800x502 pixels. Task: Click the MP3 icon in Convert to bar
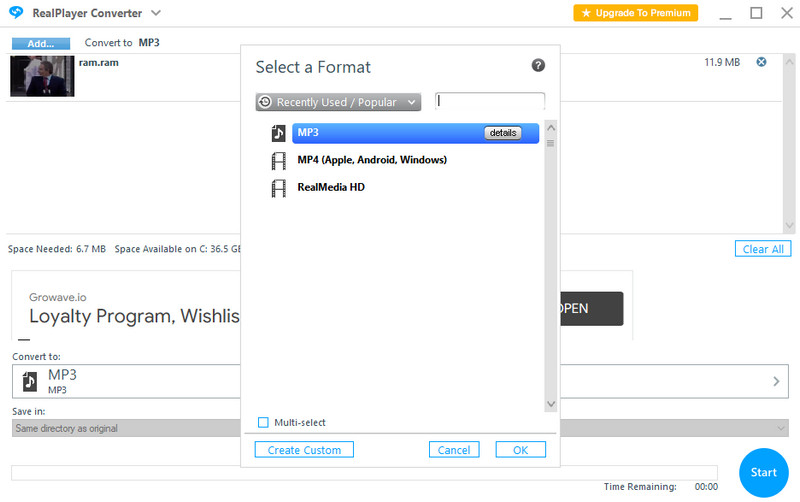30,381
